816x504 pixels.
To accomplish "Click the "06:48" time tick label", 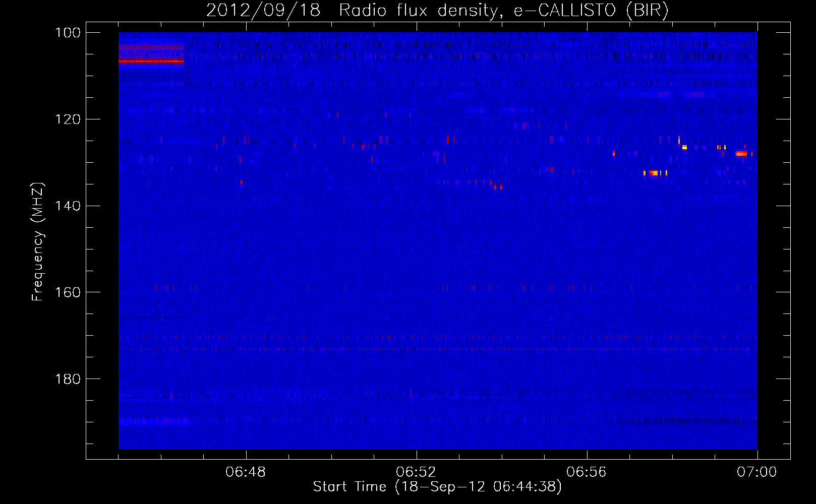I will tap(246, 472).
